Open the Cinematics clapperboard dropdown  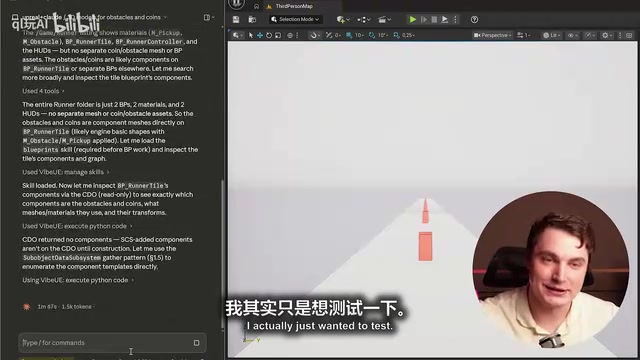click(x=384, y=19)
